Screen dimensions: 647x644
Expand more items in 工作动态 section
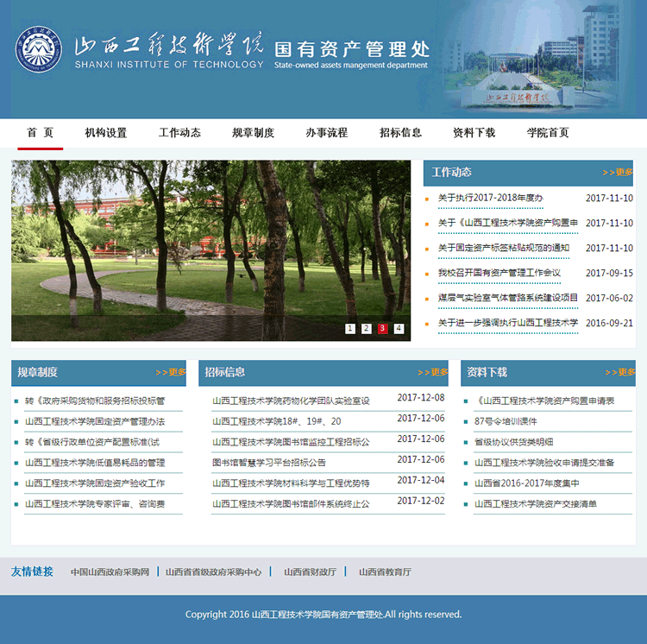click(x=618, y=173)
